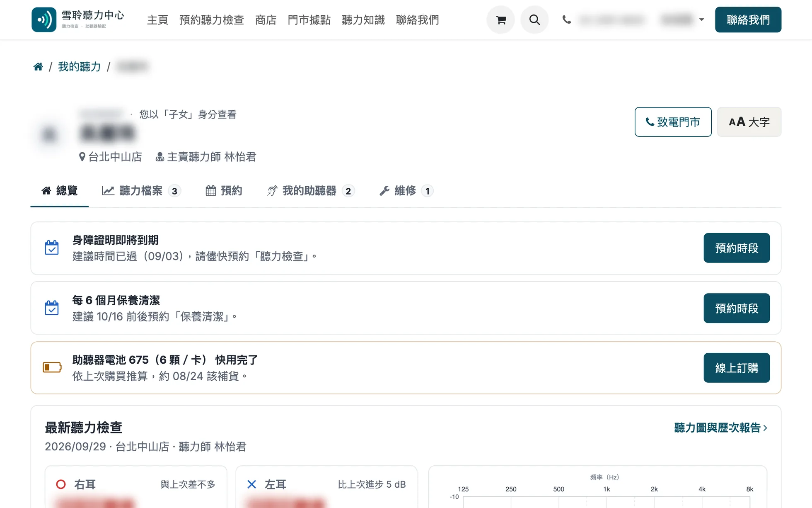Click the teal 聯絡我們 header button
This screenshot has width=812, height=508.
click(x=748, y=19)
